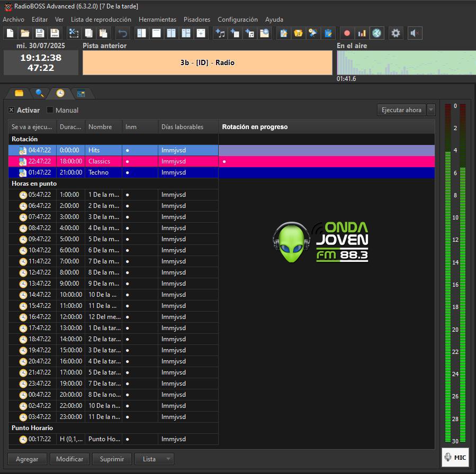Copy tracks with the copy icon
The height and width of the screenshot is (474, 476).
pyautogui.click(x=88, y=33)
